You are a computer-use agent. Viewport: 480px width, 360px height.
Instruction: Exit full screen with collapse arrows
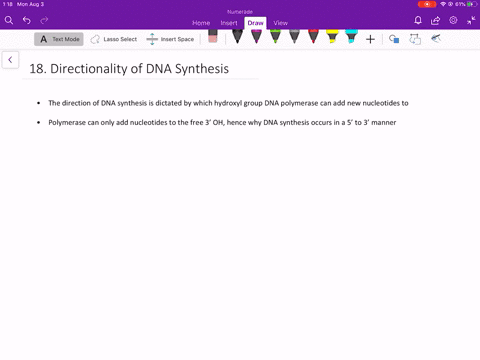pos(471,20)
